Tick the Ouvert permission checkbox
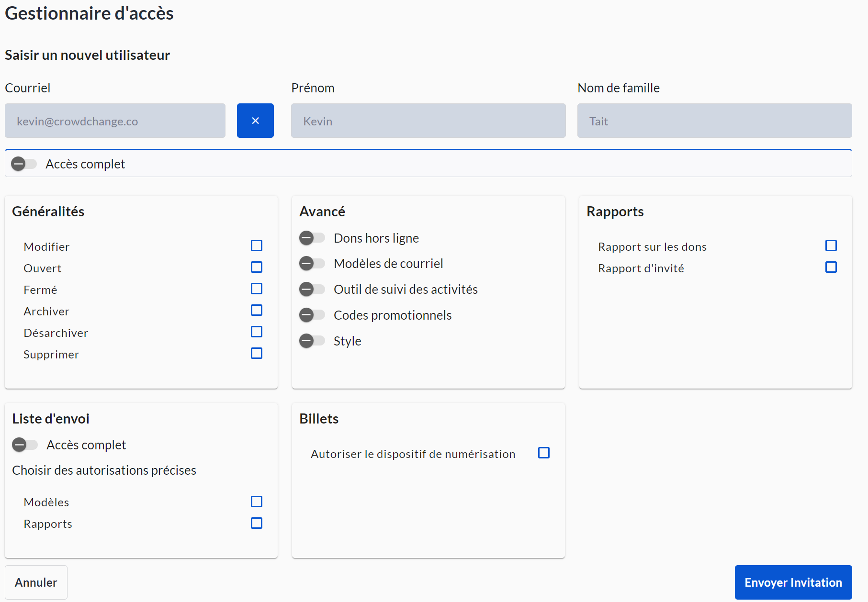Viewport: 868px width, 602px height. point(257,267)
